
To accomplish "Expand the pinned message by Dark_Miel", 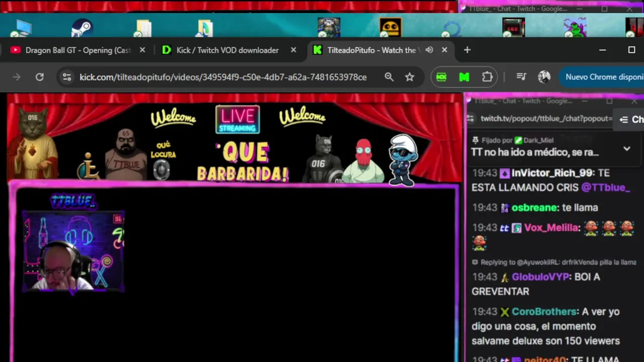I will [627, 149].
